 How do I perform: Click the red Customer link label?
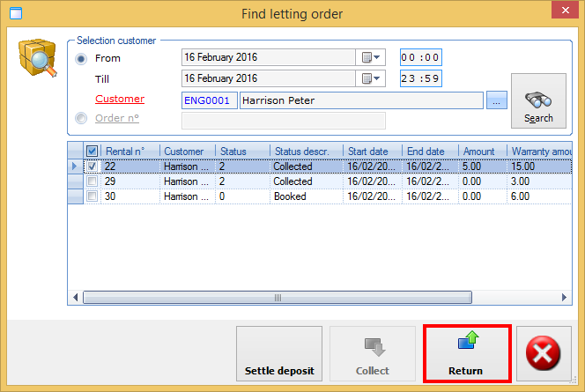pyautogui.click(x=119, y=99)
